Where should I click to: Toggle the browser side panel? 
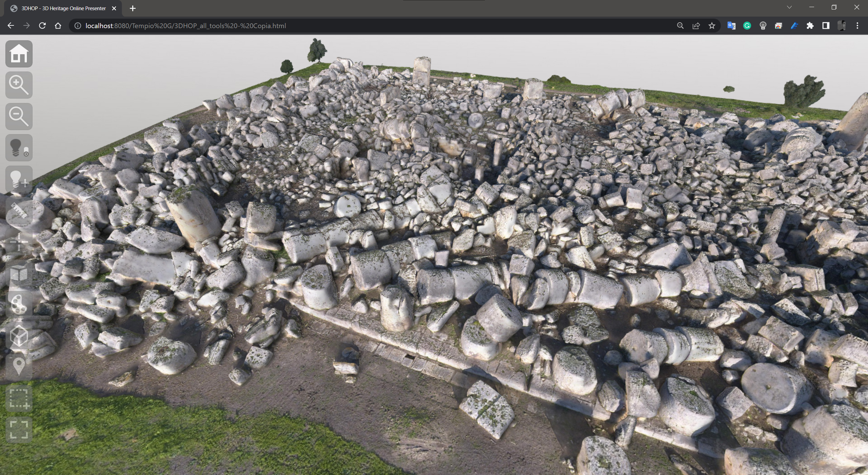coord(826,26)
